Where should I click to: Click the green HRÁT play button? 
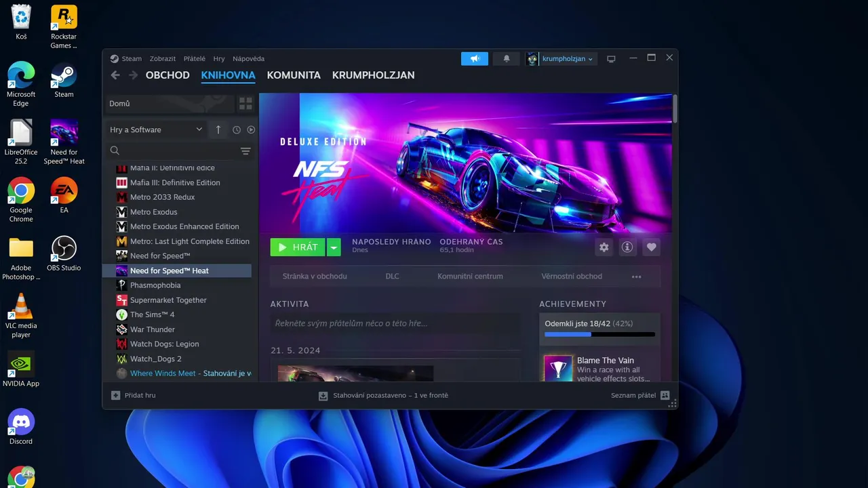(298, 247)
